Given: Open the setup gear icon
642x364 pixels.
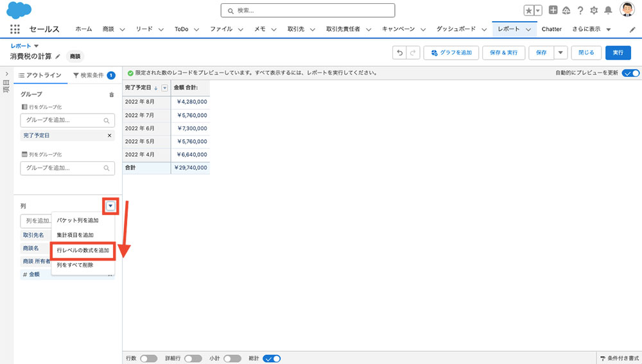Looking at the screenshot, I should coord(594,11).
